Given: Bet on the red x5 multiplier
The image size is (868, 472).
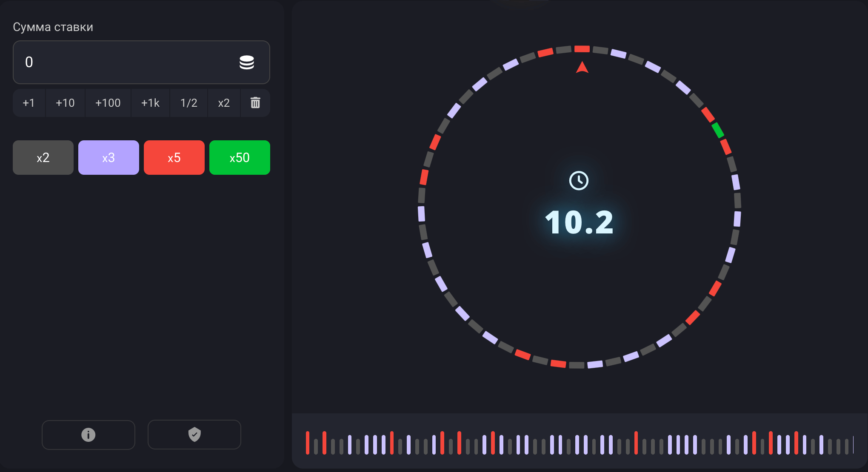Looking at the screenshot, I should 174,158.
